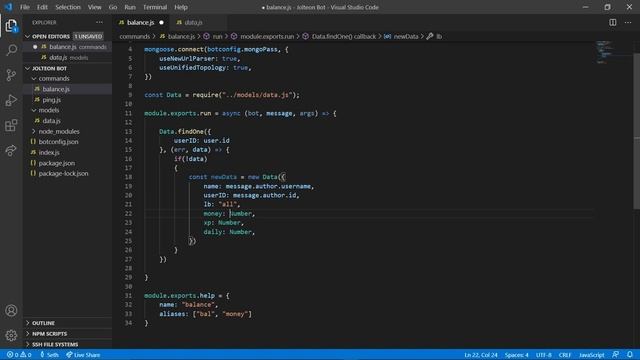The width and height of the screenshot is (640, 360).
Task: Open notifications bell in status bar
Action: 630,355
